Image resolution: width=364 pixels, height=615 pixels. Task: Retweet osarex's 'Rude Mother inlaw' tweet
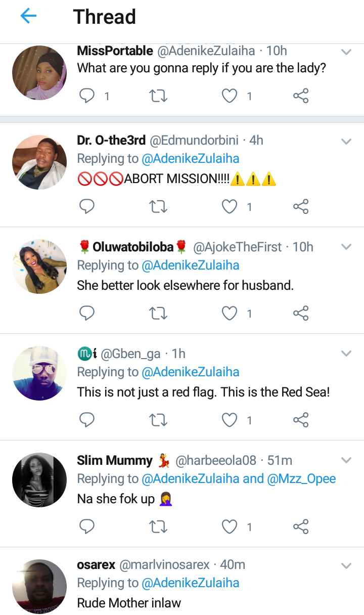coord(158,613)
